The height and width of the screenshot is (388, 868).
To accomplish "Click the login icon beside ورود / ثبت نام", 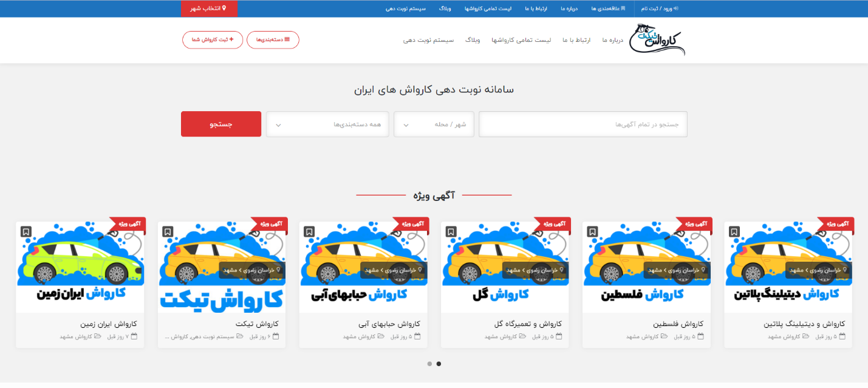I will point(676,9).
